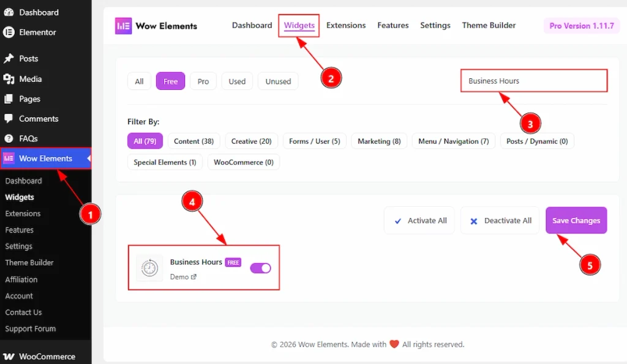Filter by Creative (20) category
The height and width of the screenshot is (364, 627).
coord(251,141)
